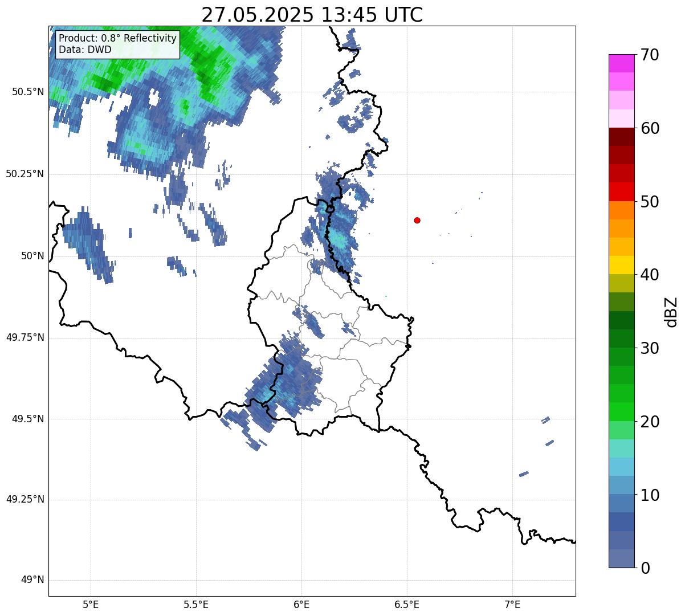Image resolution: width=685 pixels, height=616 pixels.
Task: Click the dark maroon colorbar segment below 60
Action: coord(621,137)
